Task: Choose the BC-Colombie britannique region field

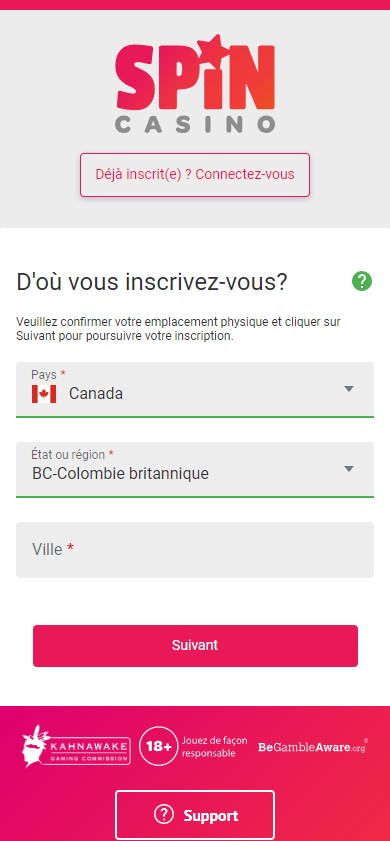Action: coord(195,470)
